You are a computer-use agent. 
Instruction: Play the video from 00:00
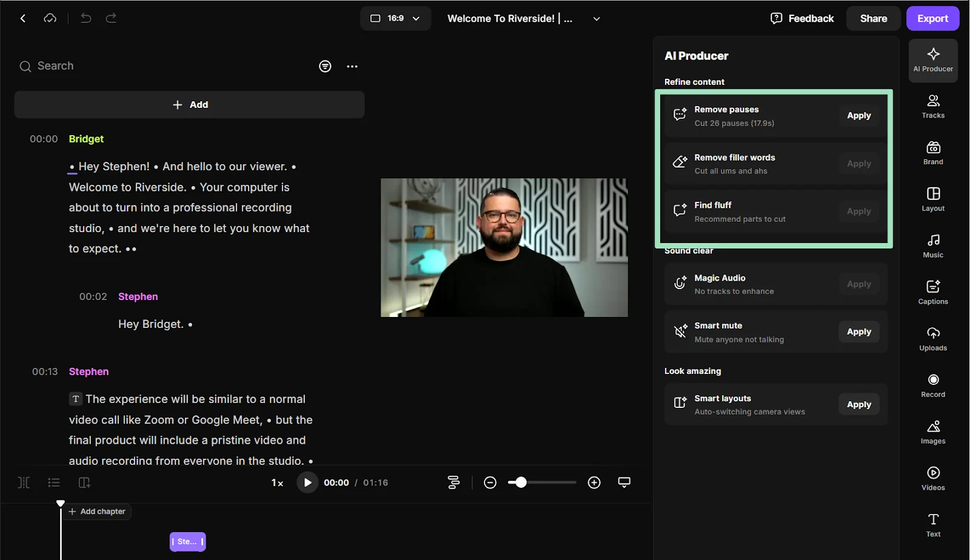tap(307, 482)
